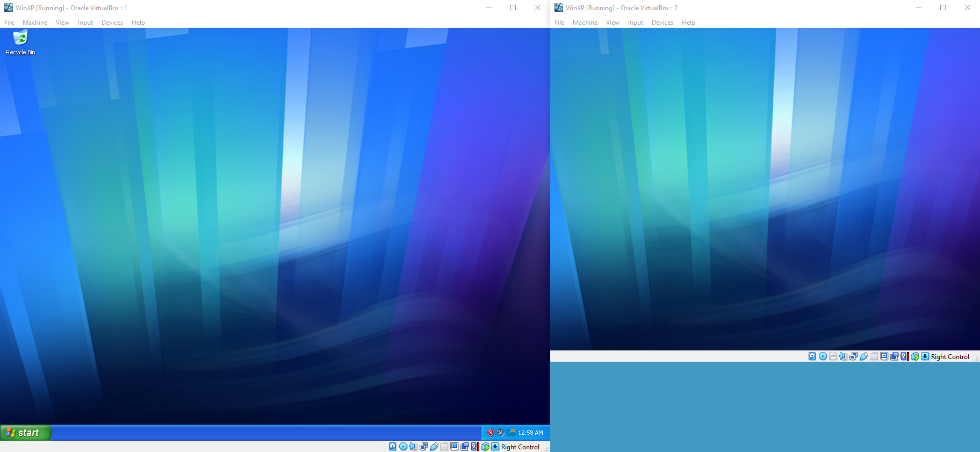The image size is (980, 452).
Task: Click VirtualBox title bar icon of window 1
Action: click(9, 8)
